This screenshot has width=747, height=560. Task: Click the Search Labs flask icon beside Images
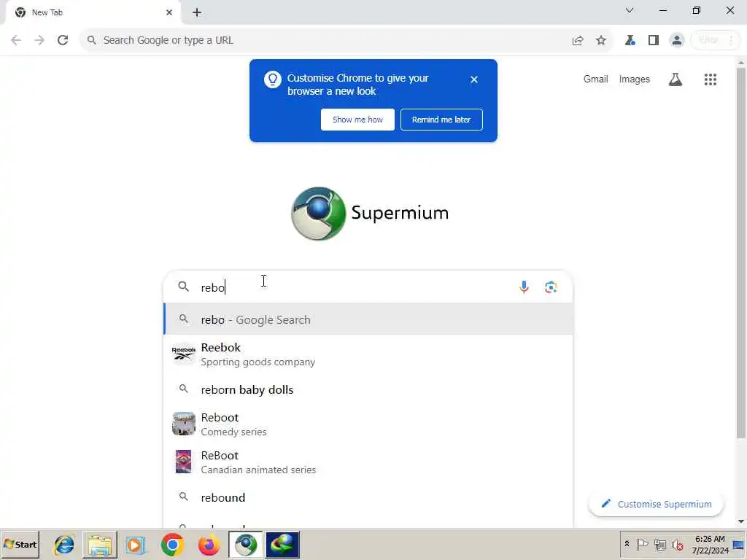(x=675, y=79)
